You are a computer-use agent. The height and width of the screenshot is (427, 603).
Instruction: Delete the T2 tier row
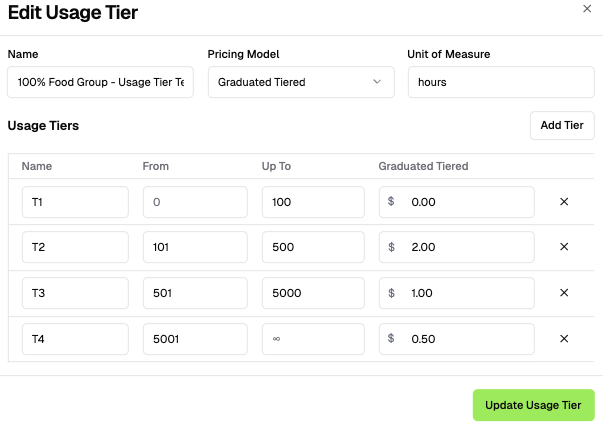coord(564,247)
